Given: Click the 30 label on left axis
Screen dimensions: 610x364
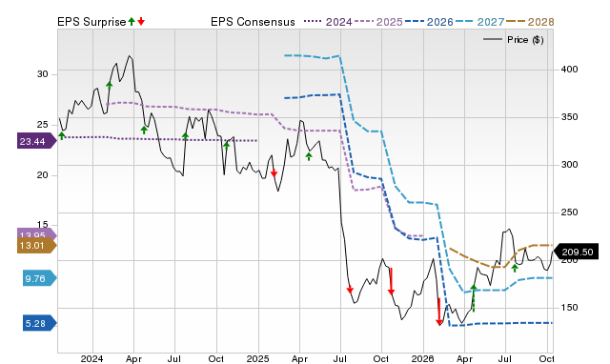Looking at the screenshot, I should coord(42,74).
